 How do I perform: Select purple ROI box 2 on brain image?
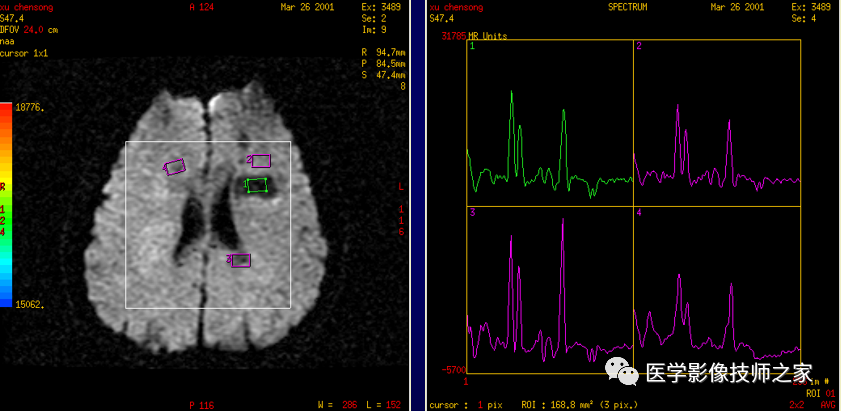pos(261,160)
